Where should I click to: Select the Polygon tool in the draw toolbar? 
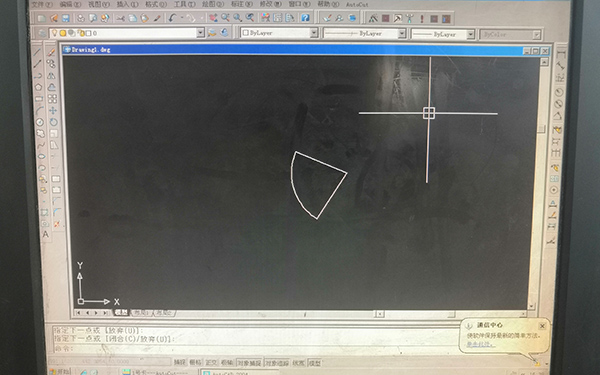click(38, 87)
